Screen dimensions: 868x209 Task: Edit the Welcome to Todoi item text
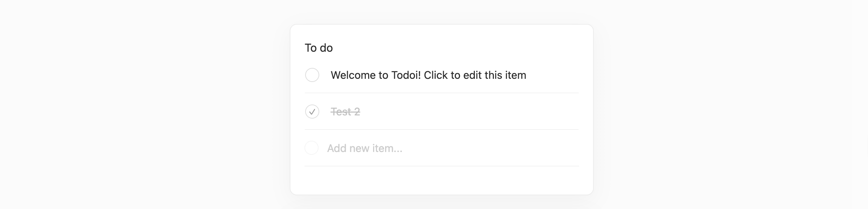coord(428,75)
